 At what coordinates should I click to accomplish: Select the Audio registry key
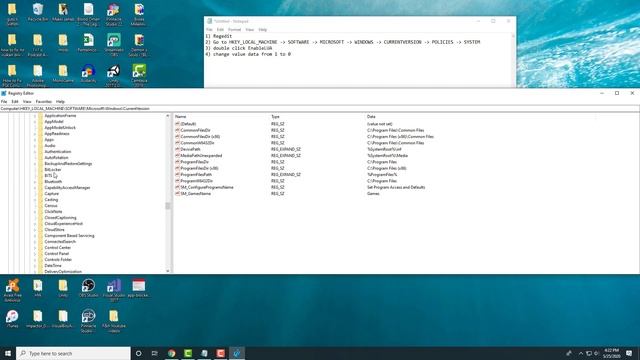pos(50,146)
